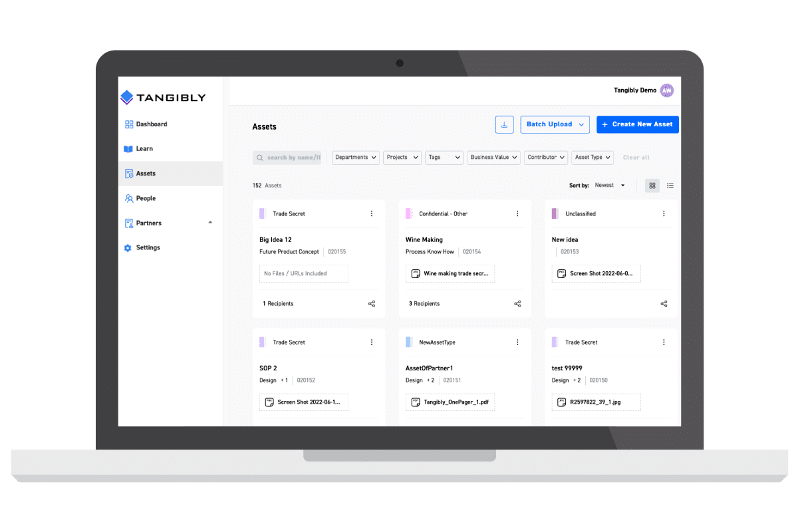Viewport: 798px width, 532px height.
Task: Select the grid view icon
Action: [652, 186]
